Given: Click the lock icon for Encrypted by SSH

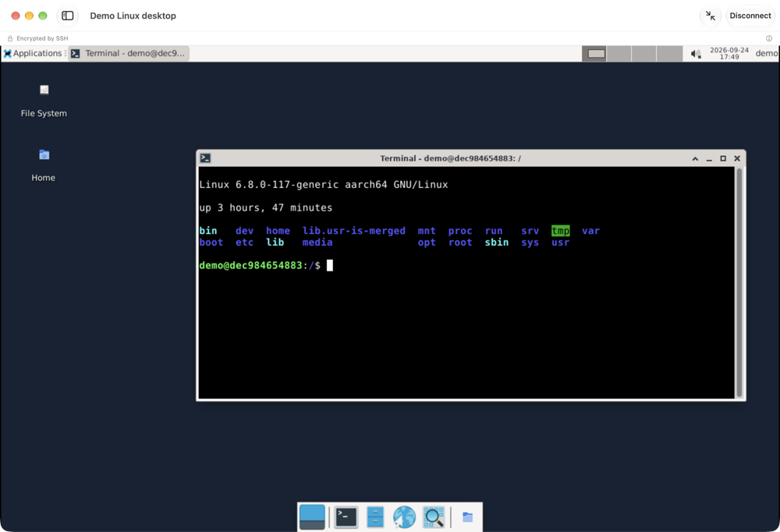Looking at the screenshot, I should (10, 38).
